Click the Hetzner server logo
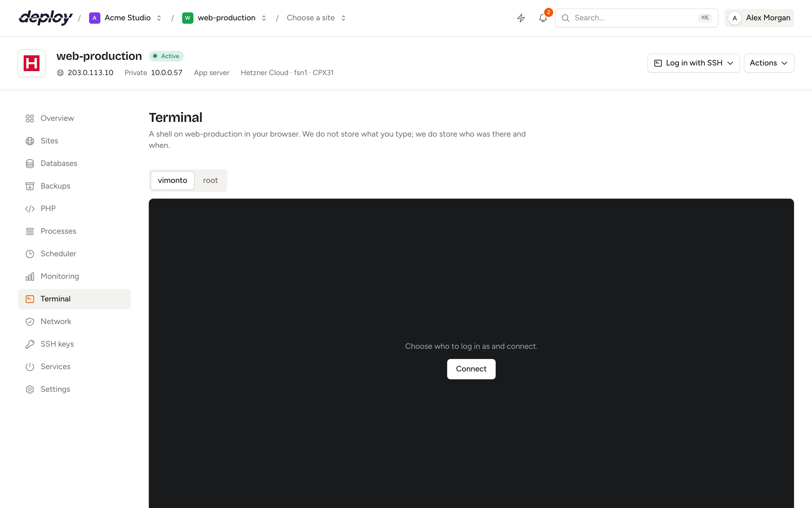Image resolution: width=812 pixels, height=508 pixels. [x=32, y=63]
